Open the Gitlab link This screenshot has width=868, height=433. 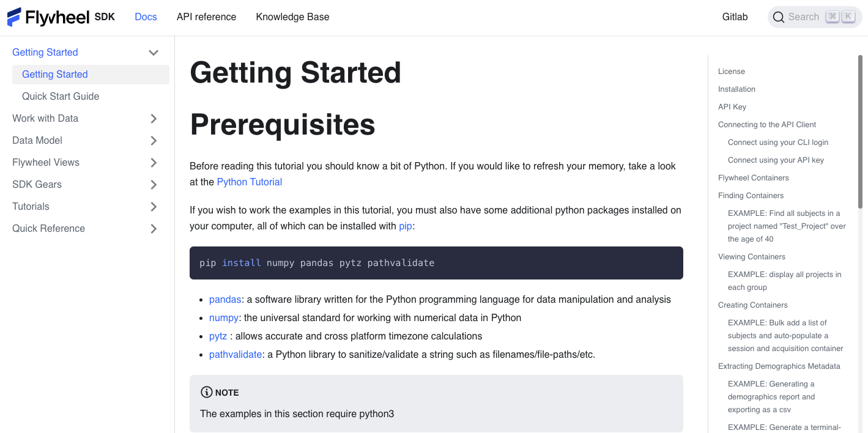click(x=735, y=17)
